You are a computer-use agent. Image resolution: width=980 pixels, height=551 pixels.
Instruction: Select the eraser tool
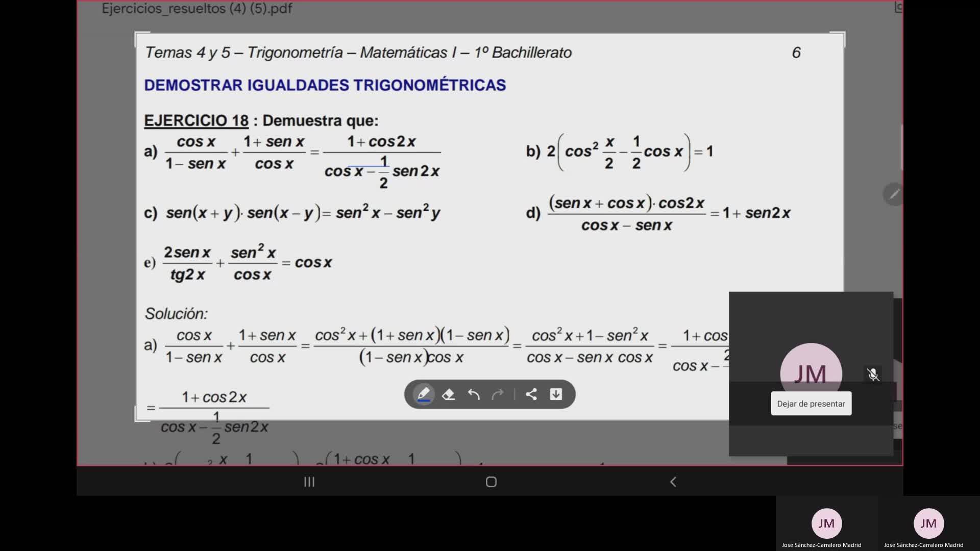point(448,394)
